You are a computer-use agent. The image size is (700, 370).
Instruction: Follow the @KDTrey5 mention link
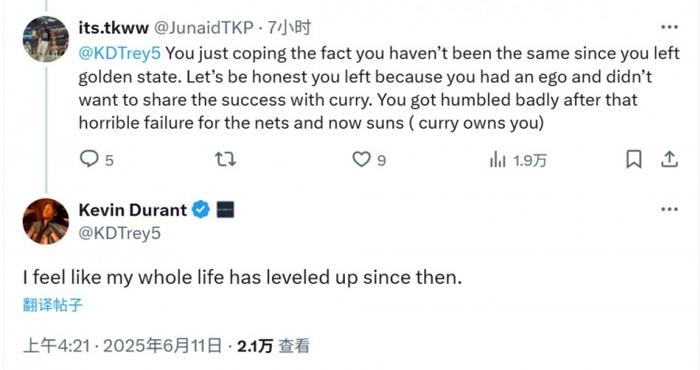[x=119, y=53]
